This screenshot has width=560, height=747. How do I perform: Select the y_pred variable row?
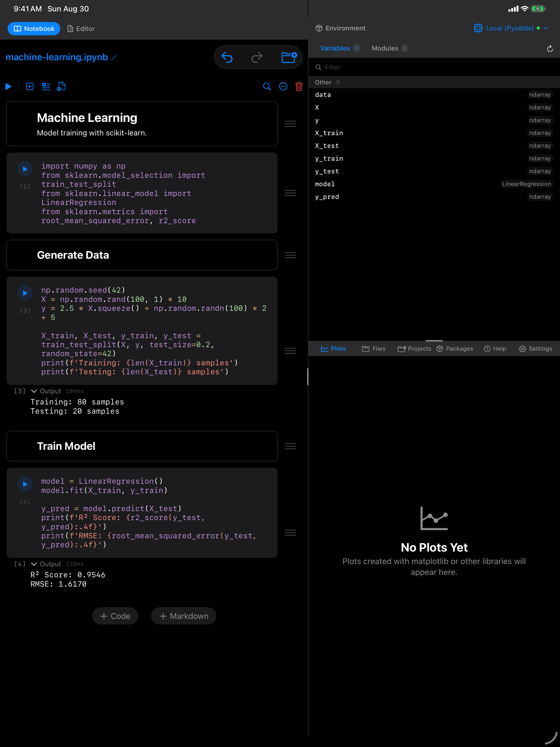pos(434,197)
